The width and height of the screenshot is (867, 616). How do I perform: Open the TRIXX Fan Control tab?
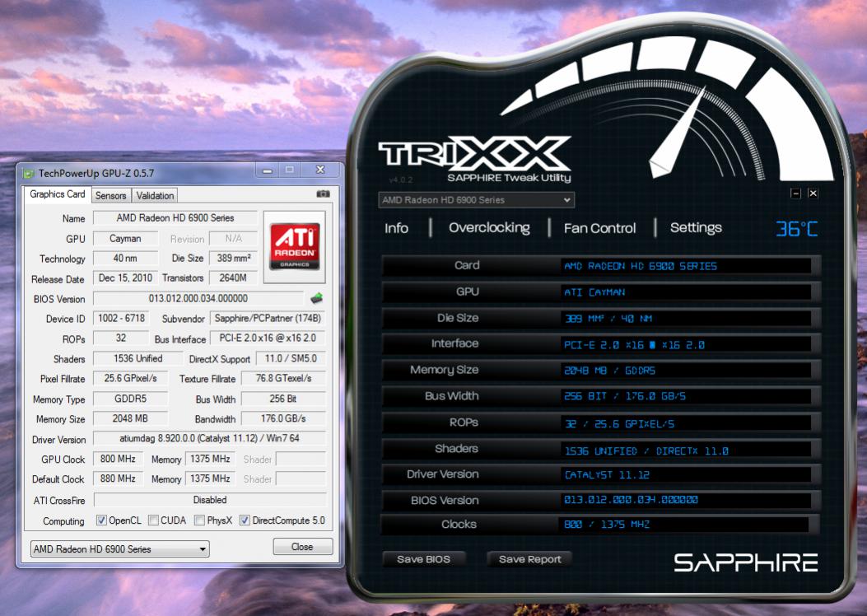[x=600, y=228]
